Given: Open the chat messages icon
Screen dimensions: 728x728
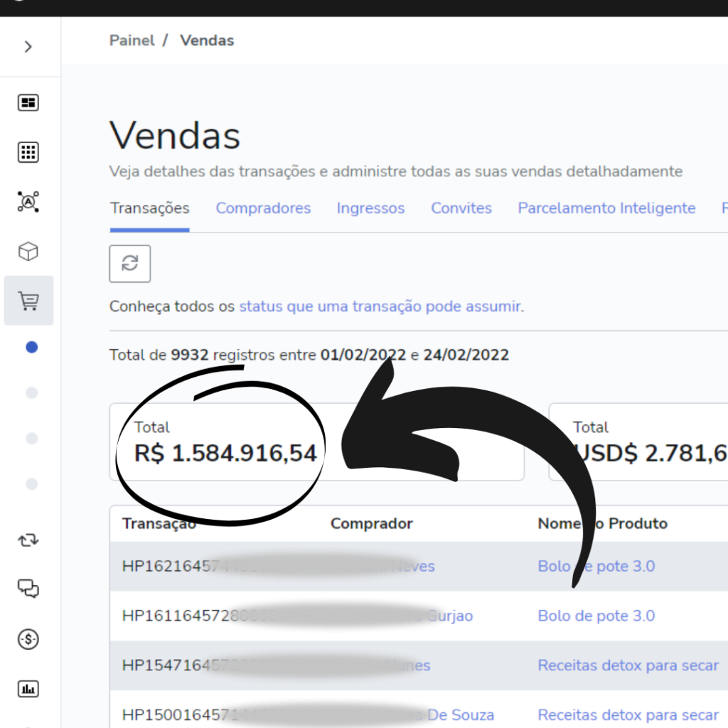Looking at the screenshot, I should point(28,589).
